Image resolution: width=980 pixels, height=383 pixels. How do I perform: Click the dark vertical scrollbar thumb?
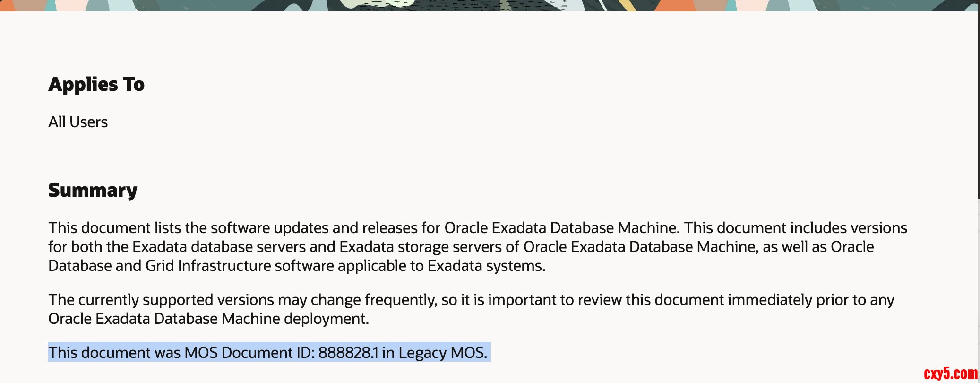(979, 104)
